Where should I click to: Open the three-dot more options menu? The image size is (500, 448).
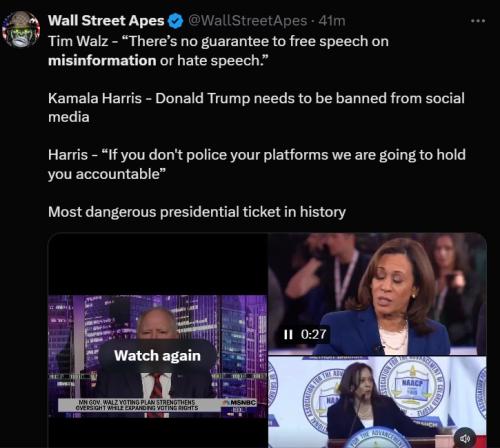(x=478, y=21)
